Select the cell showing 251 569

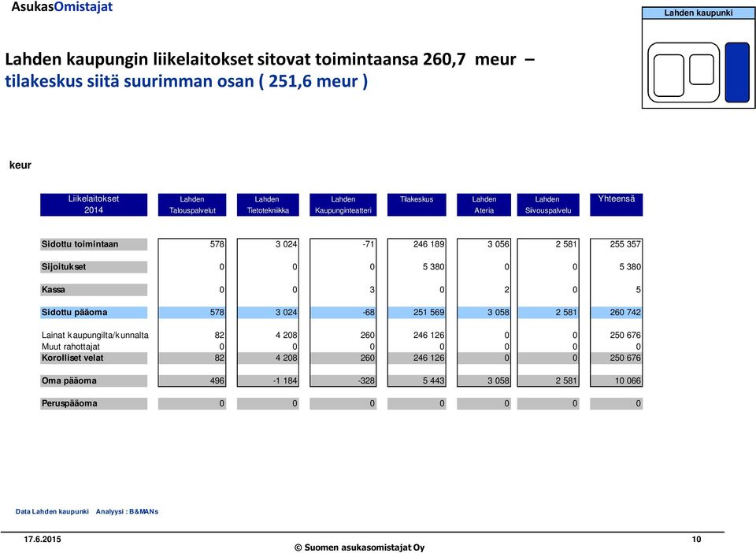click(x=428, y=313)
